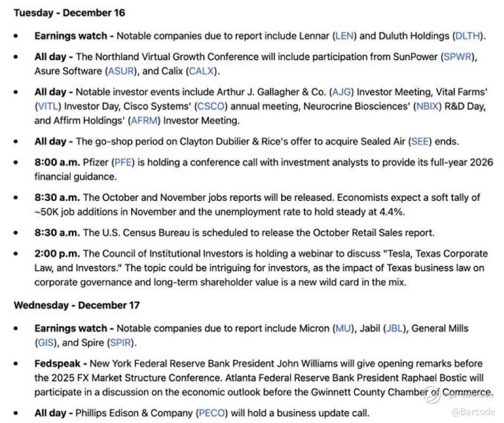Click the SPWR ticker link
This screenshot has width=504, height=423.
coord(458,56)
